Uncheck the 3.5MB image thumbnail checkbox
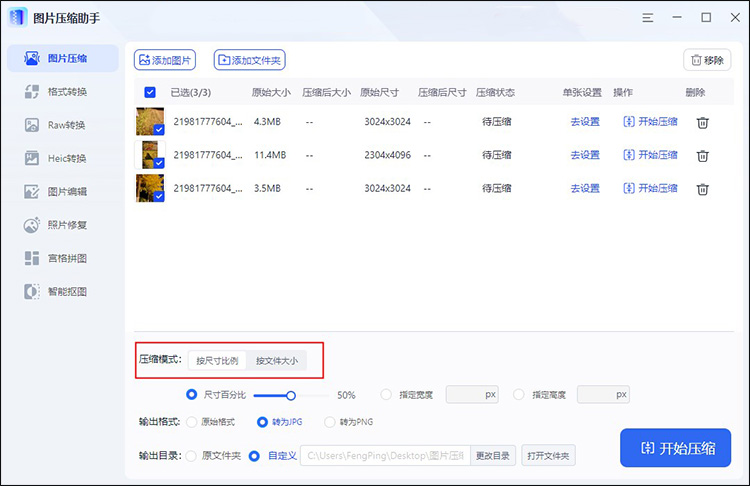The height and width of the screenshot is (486, 750). pos(159,196)
